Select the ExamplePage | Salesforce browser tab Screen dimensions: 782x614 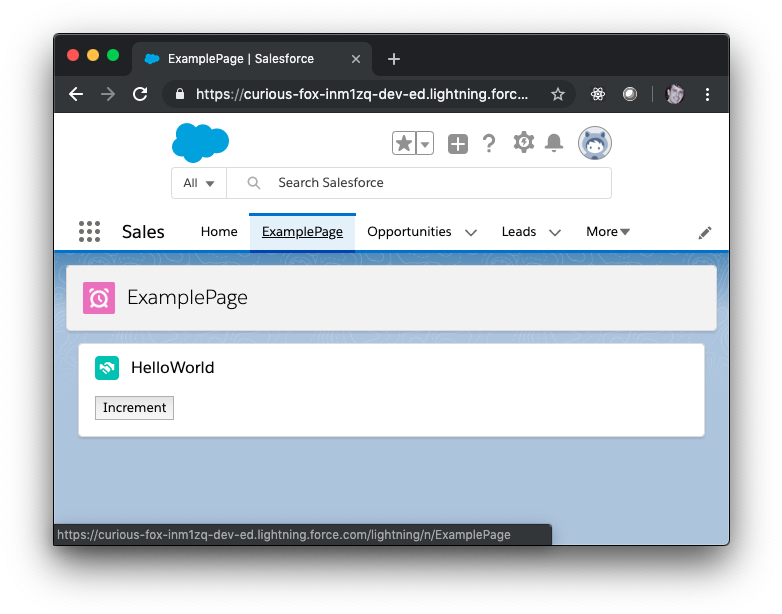coord(251,59)
